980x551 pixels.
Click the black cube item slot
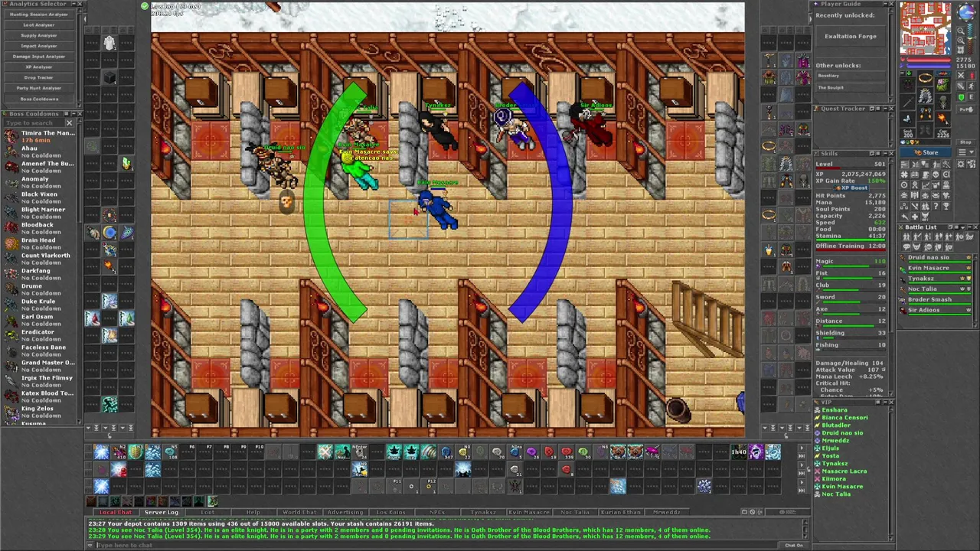(109, 77)
